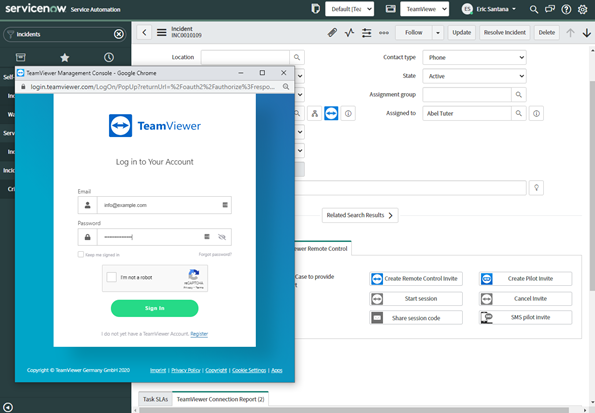
Task: Look up Assignment group using magnifier
Action: click(x=518, y=95)
